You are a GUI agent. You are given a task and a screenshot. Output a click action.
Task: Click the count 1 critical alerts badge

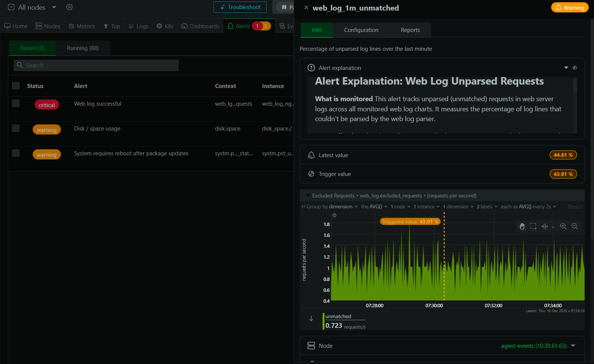click(x=257, y=26)
